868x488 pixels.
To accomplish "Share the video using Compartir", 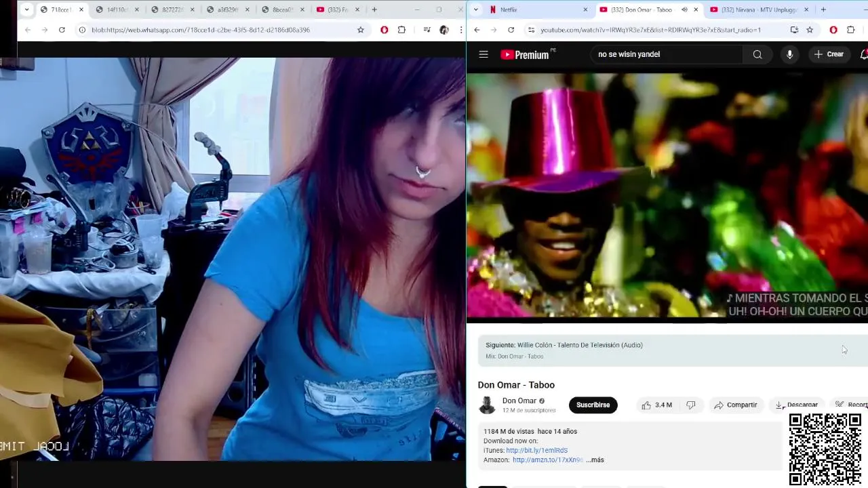I will coord(735,405).
